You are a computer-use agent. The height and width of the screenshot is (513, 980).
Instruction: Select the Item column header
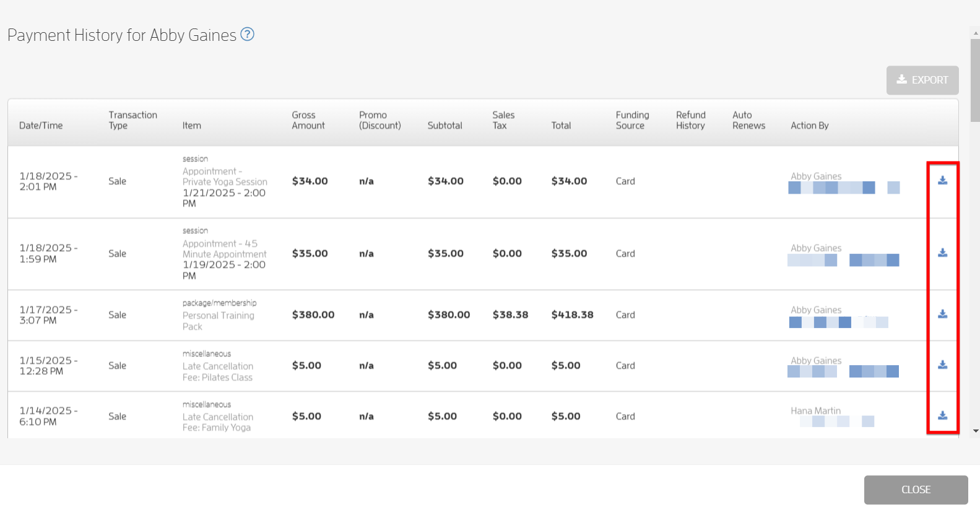191,126
